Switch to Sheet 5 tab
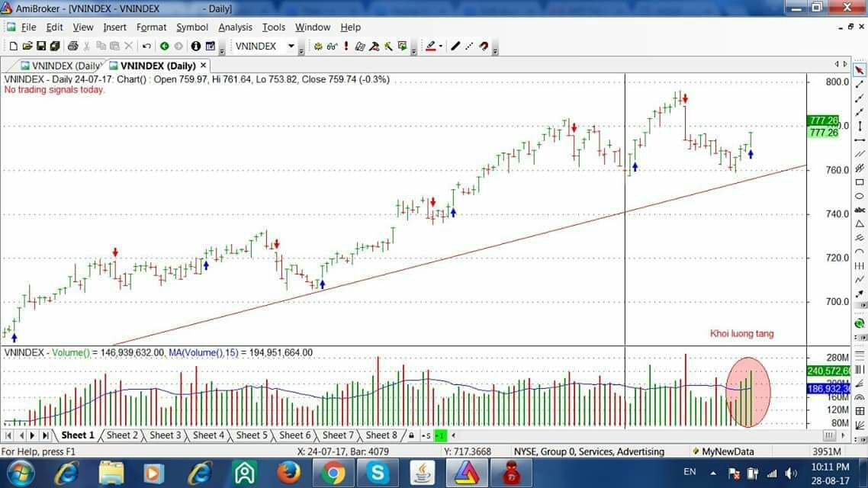Image resolution: width=868 pixels, height=488 pixels. click(x=251, y=435)
